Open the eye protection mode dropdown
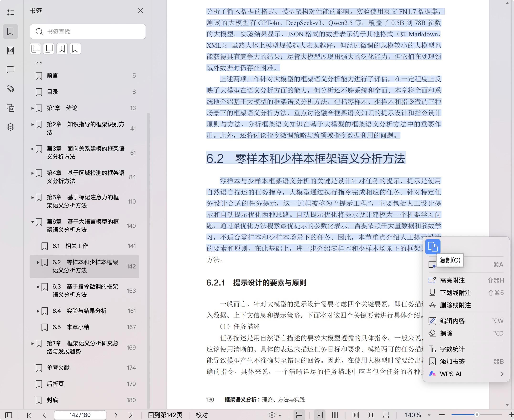This screenshot has height=420, width=514. pos(275,415)
